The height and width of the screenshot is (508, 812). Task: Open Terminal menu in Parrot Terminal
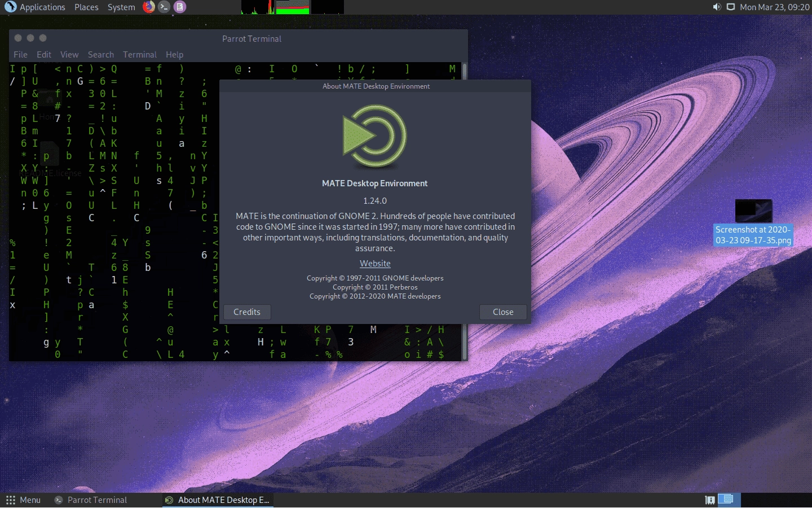(x=140, y=55)
